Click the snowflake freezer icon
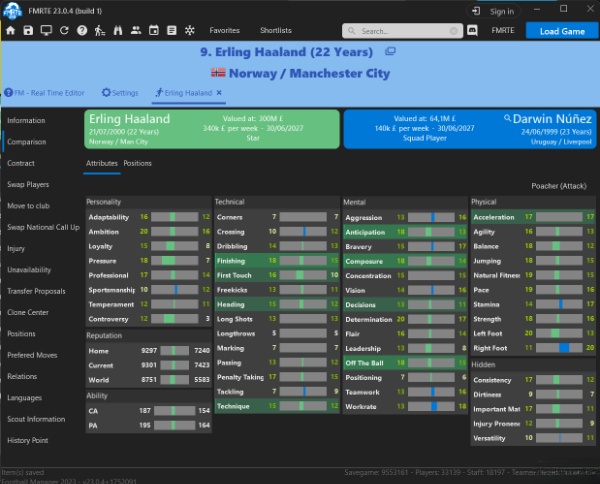 point(190,30)
